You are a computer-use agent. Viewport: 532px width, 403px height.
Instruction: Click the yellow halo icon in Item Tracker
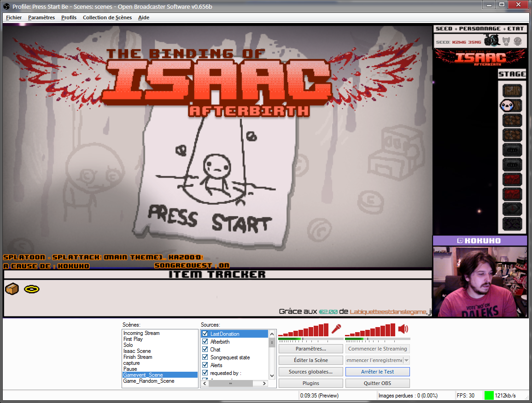(x=32, y=289)
